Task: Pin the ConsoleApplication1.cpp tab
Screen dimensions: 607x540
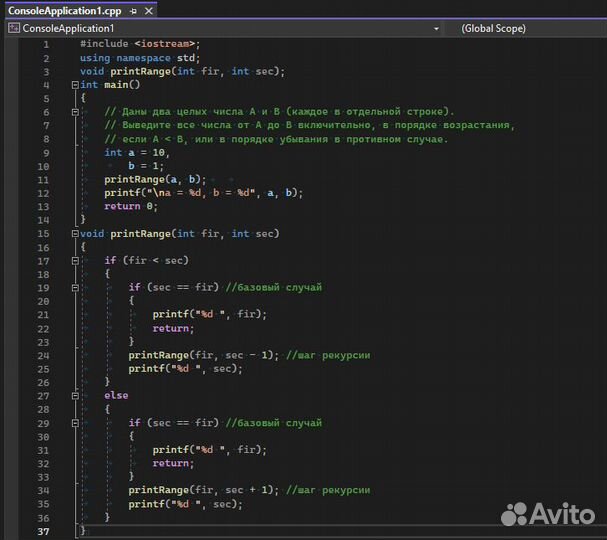Action: (134, 11)
